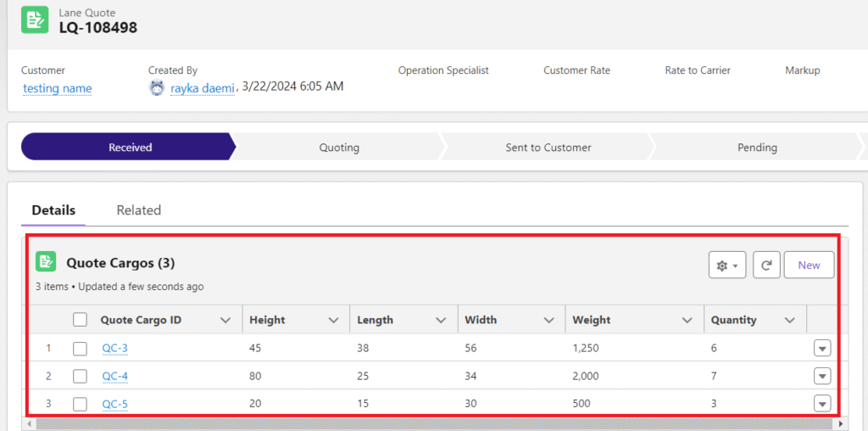The height and width of the screenshot is (431, 868).
Task: Click the horizontal scrollbar right arrow
Action: click(x=841, y=423)
